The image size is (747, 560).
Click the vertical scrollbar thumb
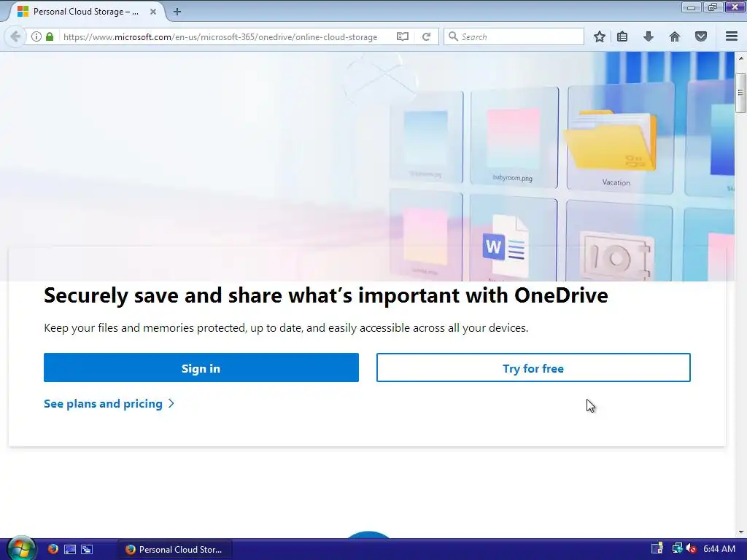741,93
